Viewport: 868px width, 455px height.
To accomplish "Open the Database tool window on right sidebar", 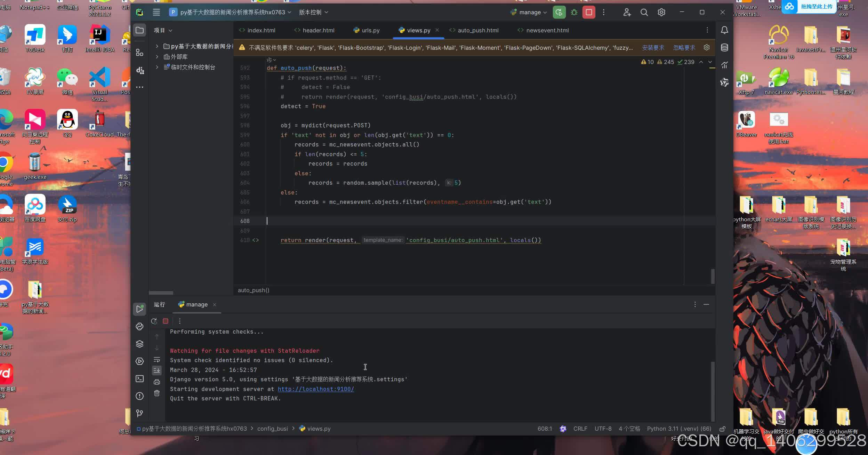I will point(725,47).
